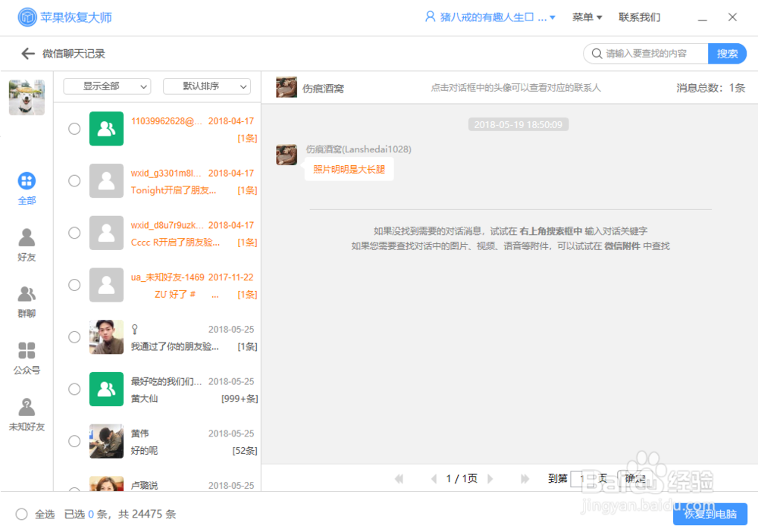The height and width of the screenshot is (532, 758).
Task: Click the timestamp 2018-05-19 18:50:09
Action: coord(518,125)
